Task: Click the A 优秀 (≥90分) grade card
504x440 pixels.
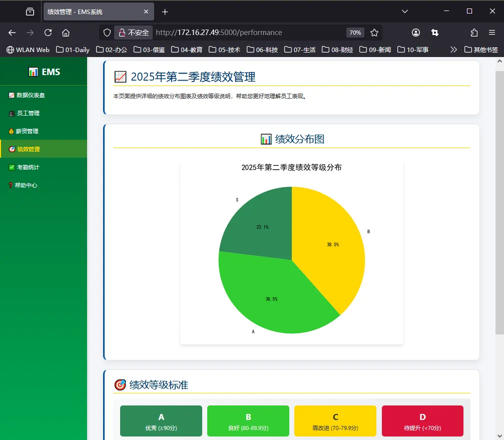Action: pyautogui.click(x=161, y=421)
